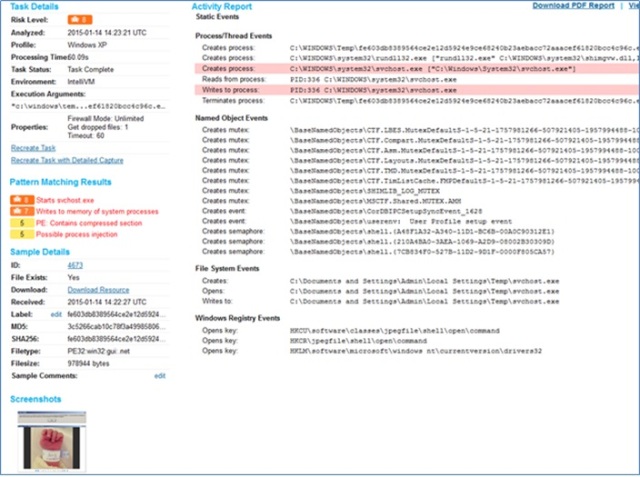Open sample ID 4673 link
The image size is (640, 477).
pos(74,264)
